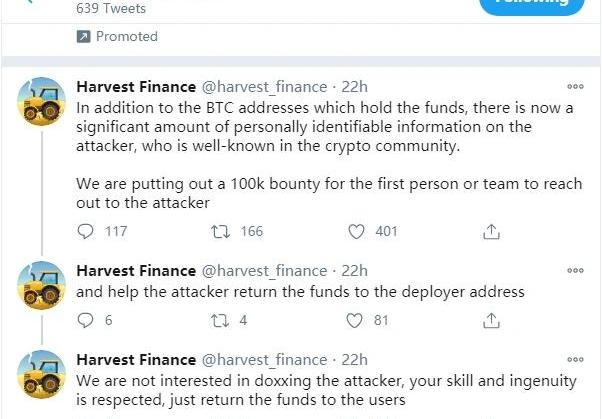Click the tractor avatar on the doxxing tweet
This screenshot has width=602, height=419.
(x=42, y=375)
